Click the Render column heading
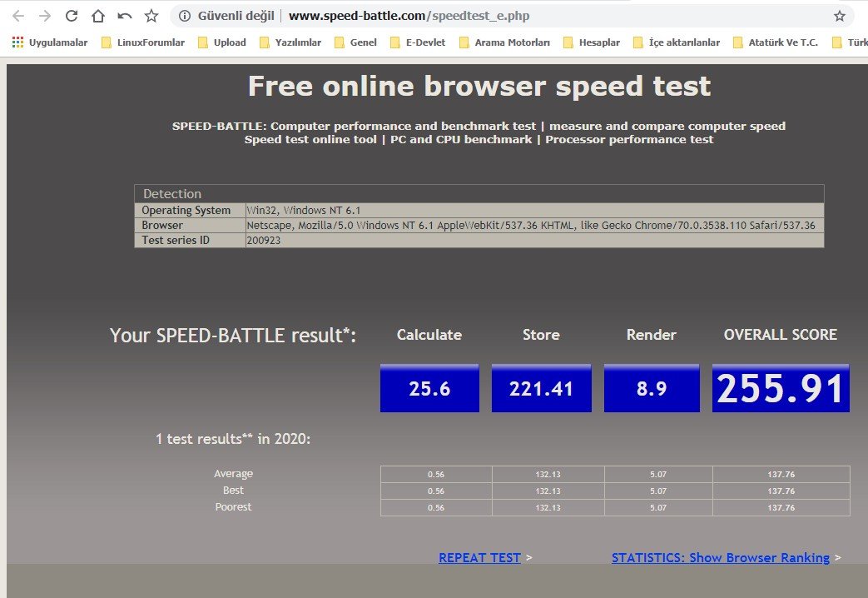868x598 pixels. (x=651, y=335)
